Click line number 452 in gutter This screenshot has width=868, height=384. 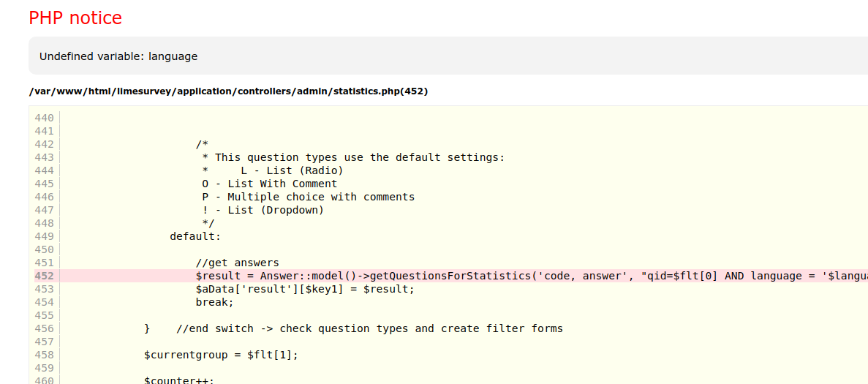tap(44, 276)
